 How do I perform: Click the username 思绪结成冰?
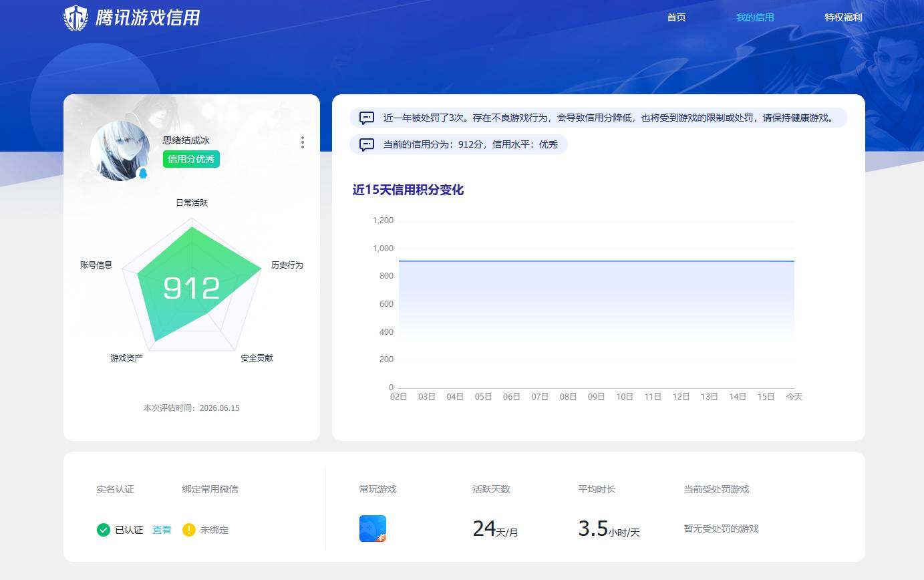pos(186,140)
